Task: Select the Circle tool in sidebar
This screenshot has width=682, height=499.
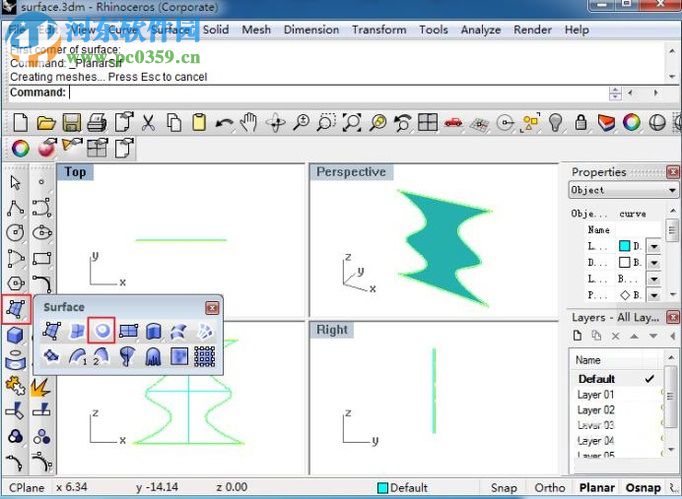Action: tap(16, 232)
